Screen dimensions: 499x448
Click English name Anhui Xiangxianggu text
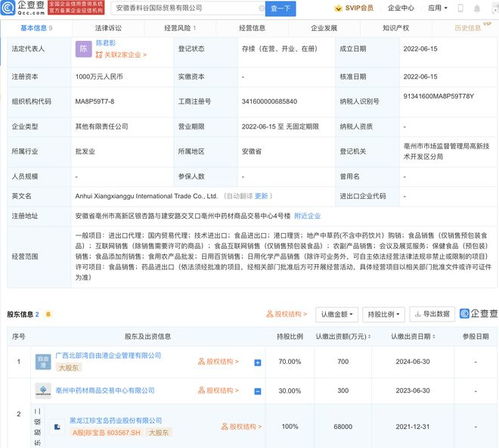146,196
